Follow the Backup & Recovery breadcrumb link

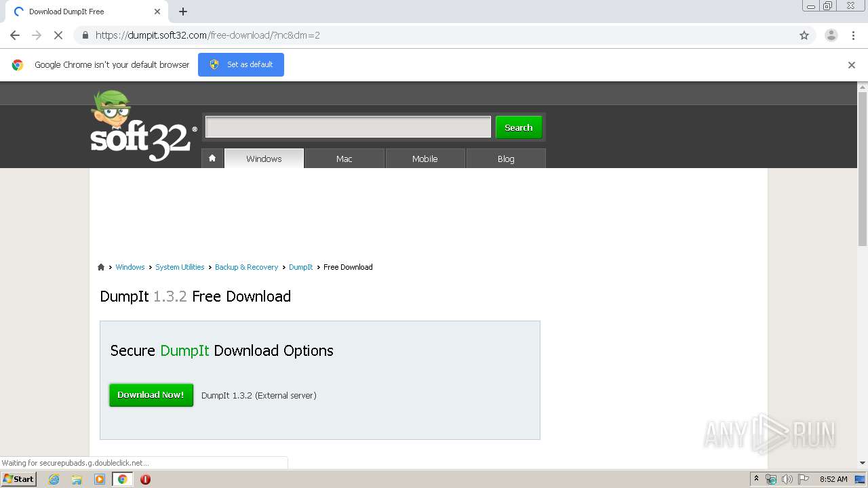[x=246, y=267]
